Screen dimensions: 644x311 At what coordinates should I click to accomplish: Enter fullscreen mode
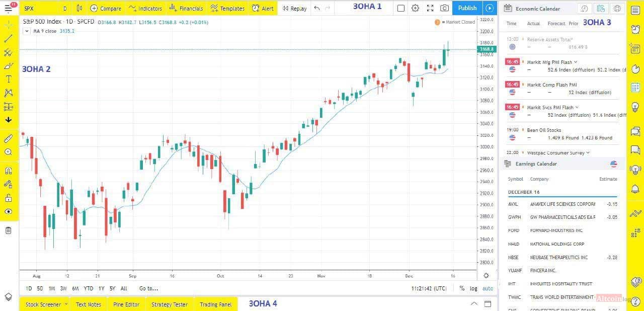(430, 8)
